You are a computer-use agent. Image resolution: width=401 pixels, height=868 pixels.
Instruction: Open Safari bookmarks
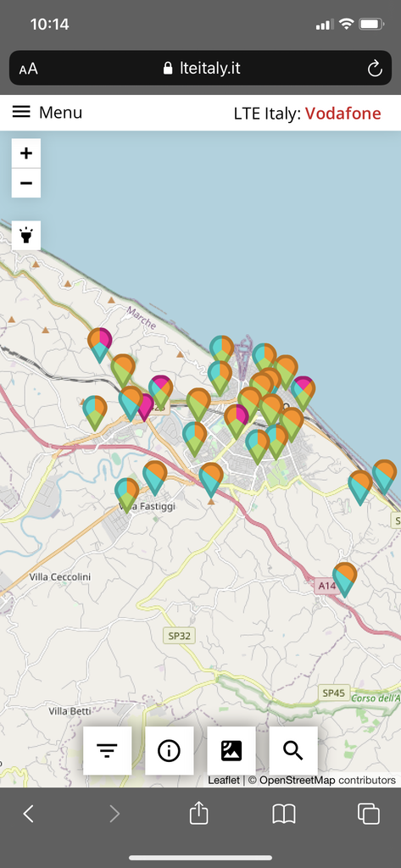tap(284, 814)
